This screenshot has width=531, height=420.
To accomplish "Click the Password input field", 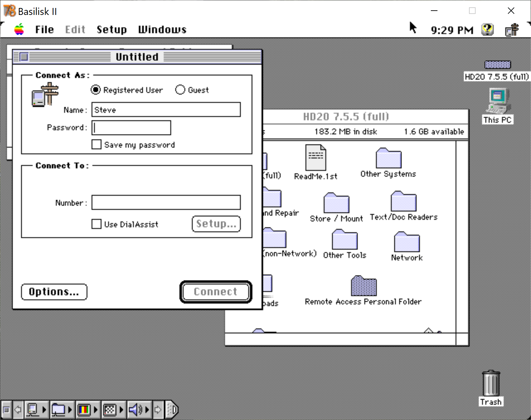I will tap(131, 128).
